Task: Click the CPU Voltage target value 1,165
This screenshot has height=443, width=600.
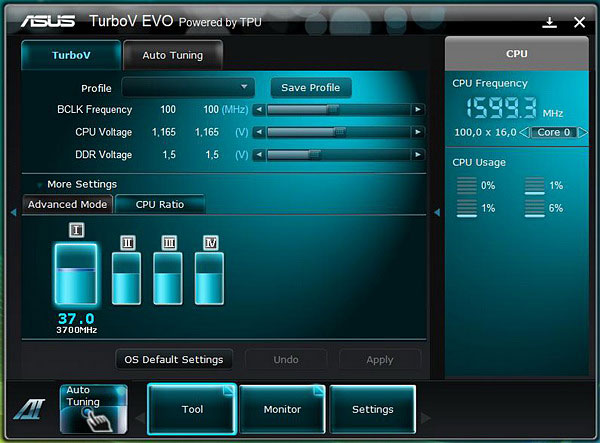Action: point(207,132)
